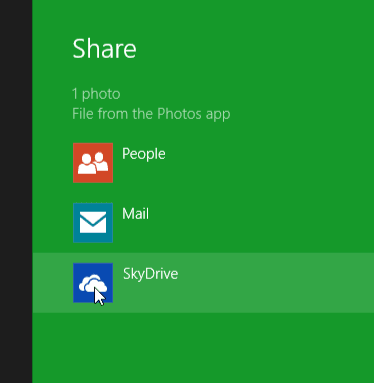Click the '1 photo' text
374x383 pixels.
pos(96,94)
